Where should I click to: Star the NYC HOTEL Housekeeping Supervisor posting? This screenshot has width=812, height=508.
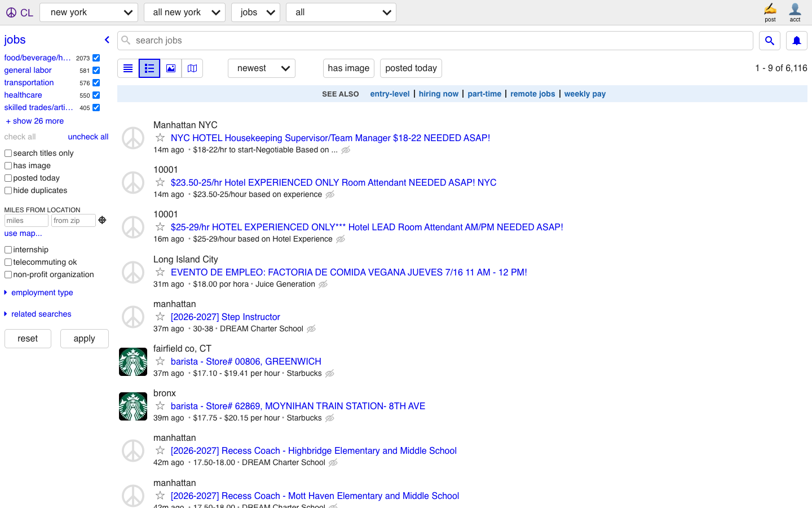click(160, 138)
